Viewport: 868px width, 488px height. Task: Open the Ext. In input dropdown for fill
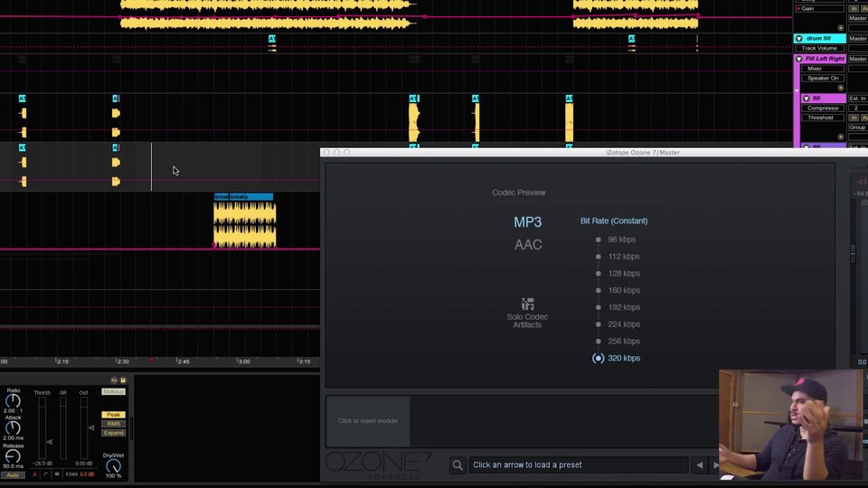tap(858, 98)
